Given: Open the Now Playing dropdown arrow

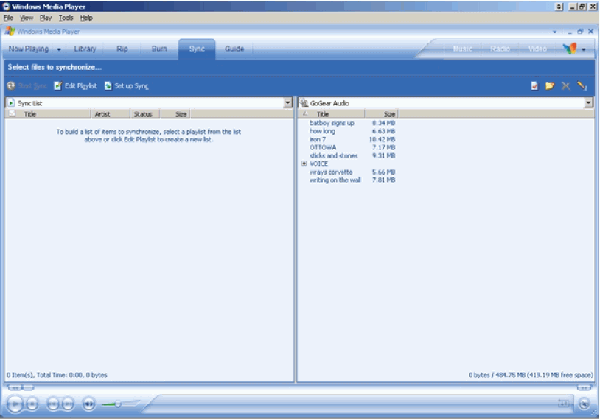Looking at the screenshot, I should 59,49.
